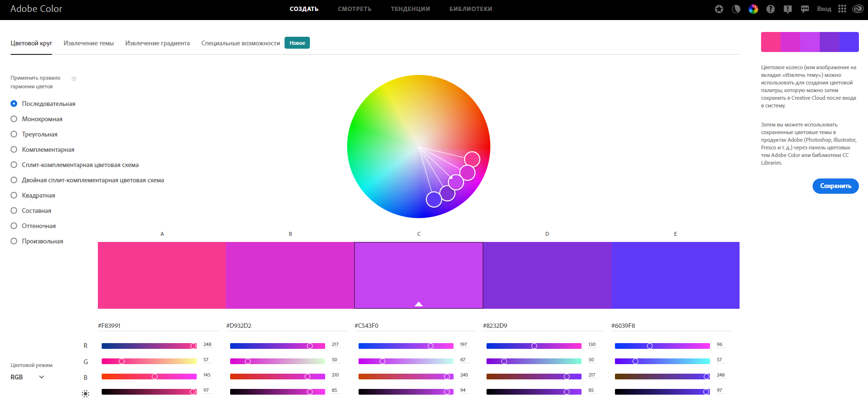
Task: Select color swatch E purple-blue
Action: (x=676, y=275)
